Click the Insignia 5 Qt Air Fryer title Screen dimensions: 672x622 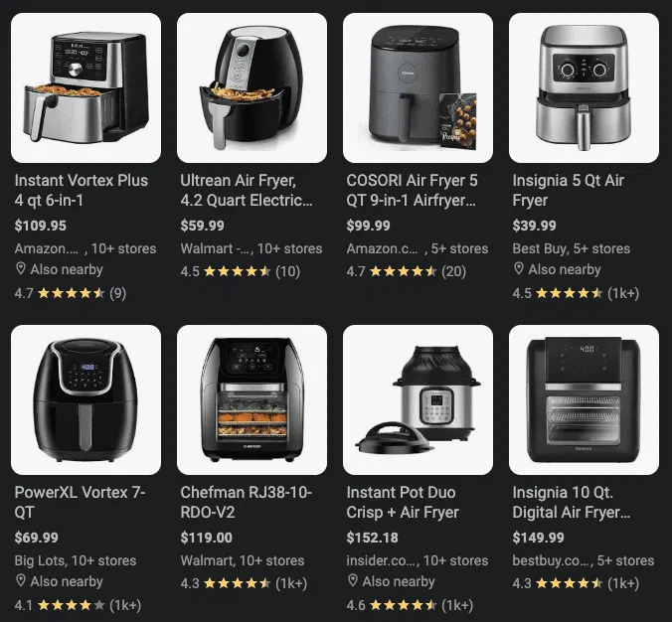click(x=569, y=190)
